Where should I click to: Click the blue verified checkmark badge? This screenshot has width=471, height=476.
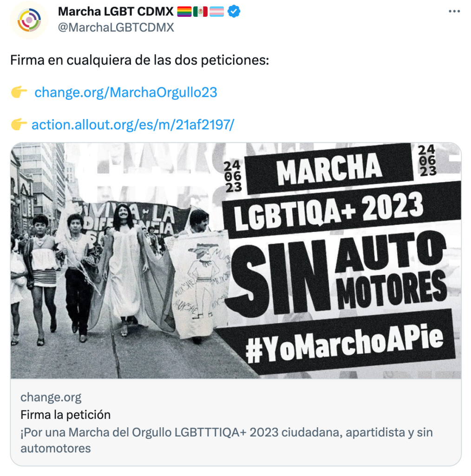234,12
